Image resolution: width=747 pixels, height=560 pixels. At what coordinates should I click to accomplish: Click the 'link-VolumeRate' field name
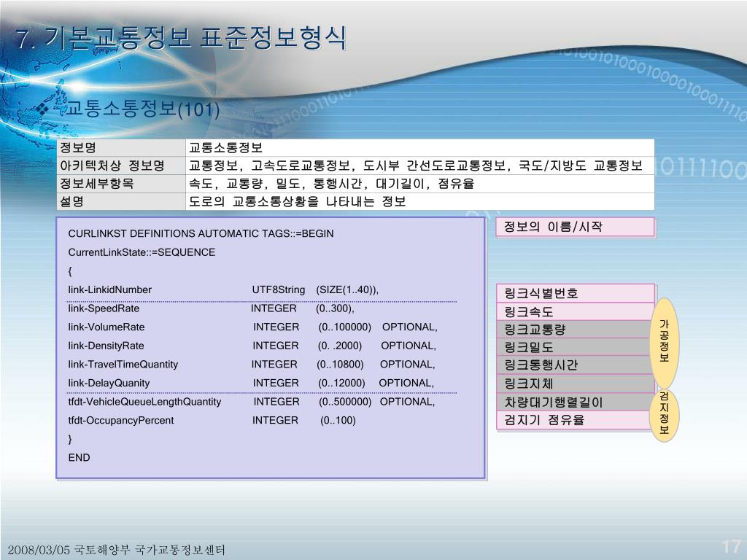coord(107,327)
